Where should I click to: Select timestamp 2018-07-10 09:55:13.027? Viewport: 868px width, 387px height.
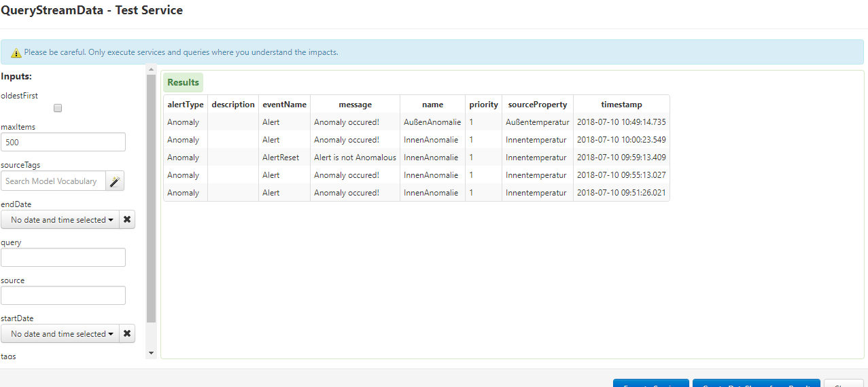(x=621, y=175)
